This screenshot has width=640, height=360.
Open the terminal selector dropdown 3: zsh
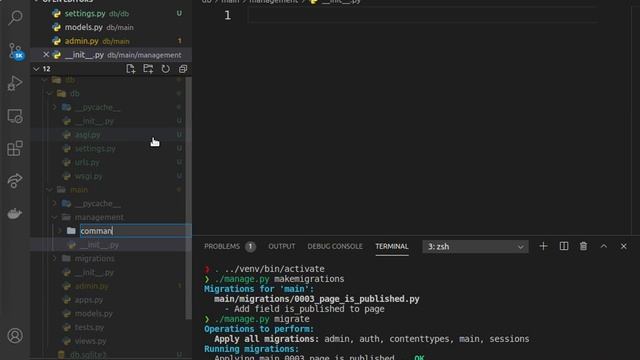coord(475,247)
